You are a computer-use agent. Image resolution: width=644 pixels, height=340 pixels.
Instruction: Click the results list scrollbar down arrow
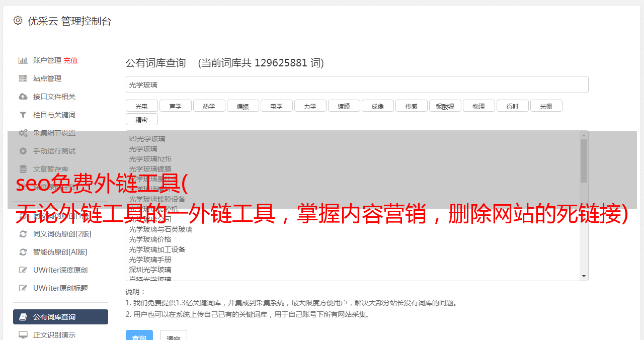[x=584, y=276]
